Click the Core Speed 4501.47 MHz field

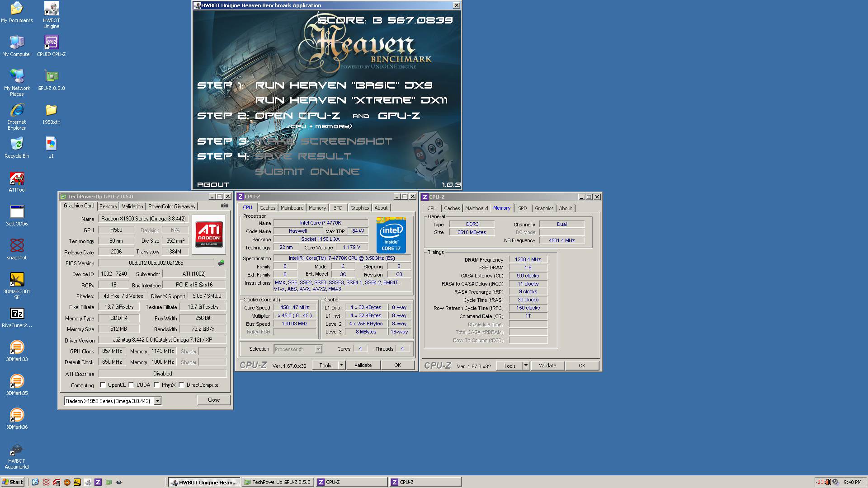(x=295, y=307)
